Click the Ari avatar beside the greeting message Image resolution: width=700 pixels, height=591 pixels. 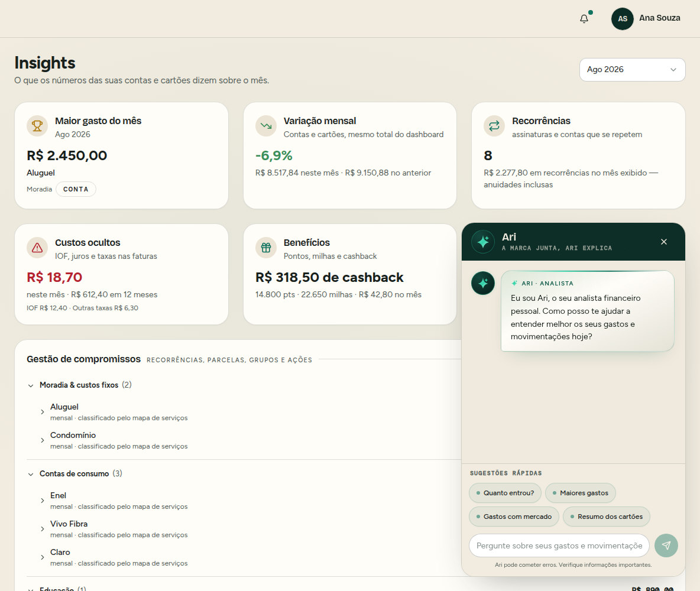tap(483, 283)
